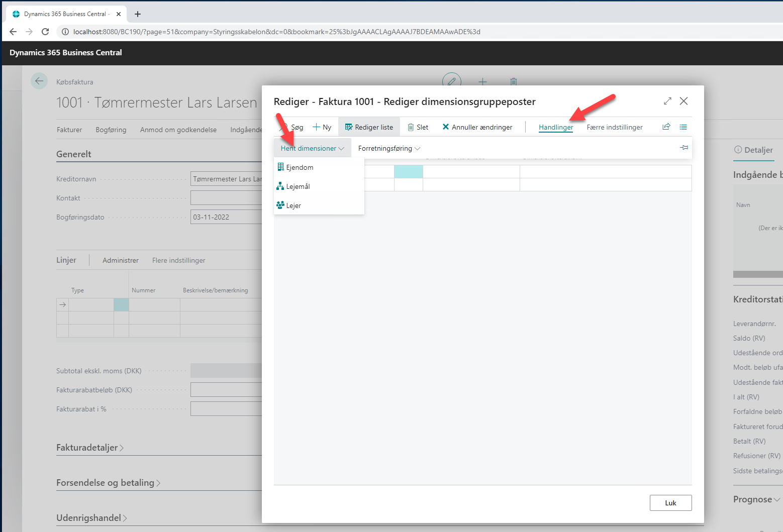The width and height of the screenshot is (783, 532).
Task: Open the Fakturer menu on invoice page
Action: click(69, 130)
